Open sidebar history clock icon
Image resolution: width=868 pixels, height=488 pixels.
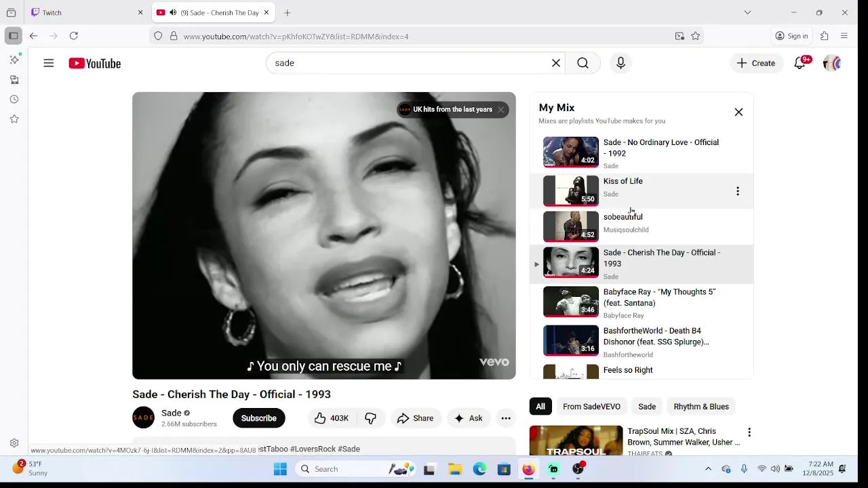click(14, 99)
